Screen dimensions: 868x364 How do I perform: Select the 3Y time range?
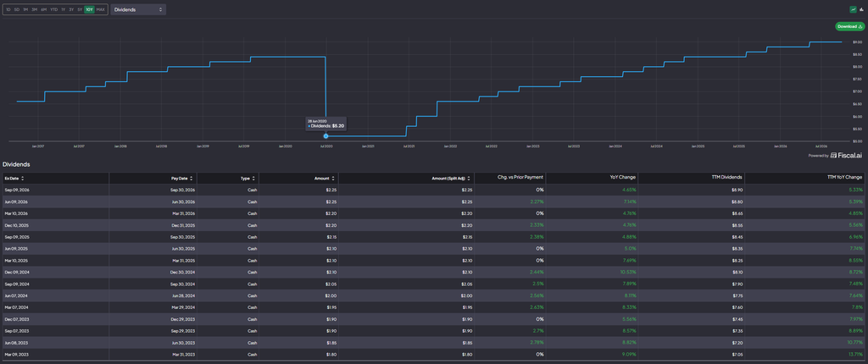71,9
